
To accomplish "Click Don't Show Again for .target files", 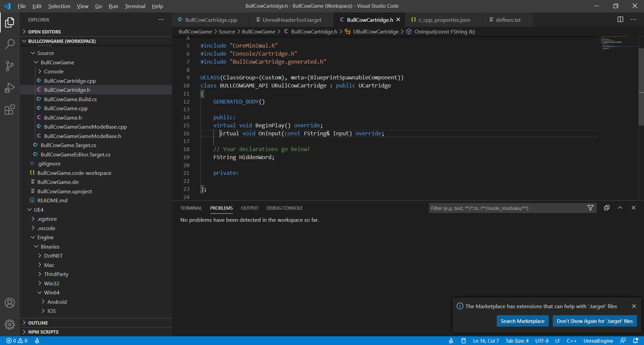I will (594, 321).
